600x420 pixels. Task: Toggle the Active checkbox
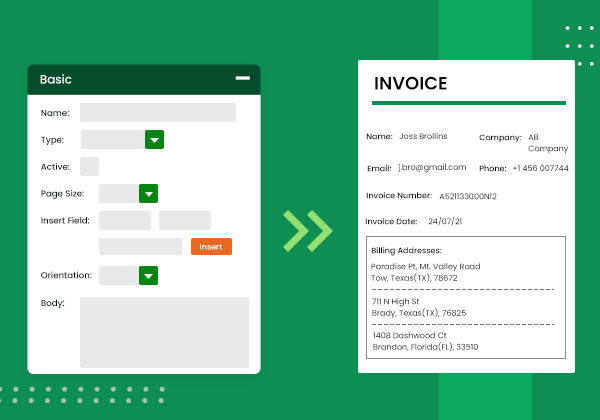pyautogui.click(x=89, y=167)
